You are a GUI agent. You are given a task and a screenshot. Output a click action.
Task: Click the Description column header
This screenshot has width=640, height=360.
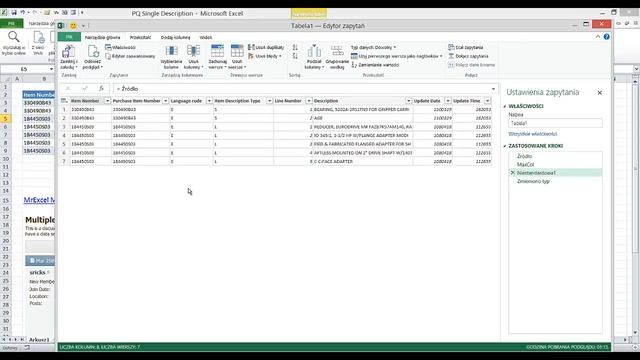pyautogui.click(x=359, y=100)
